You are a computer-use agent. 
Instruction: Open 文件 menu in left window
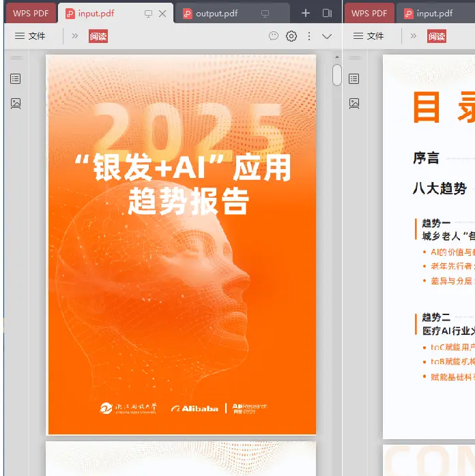(30, 36)
